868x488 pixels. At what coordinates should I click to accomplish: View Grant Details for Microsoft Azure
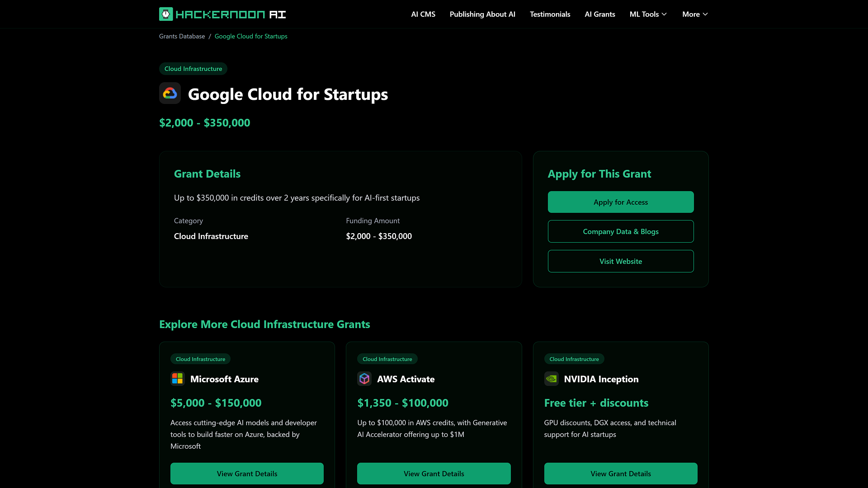coord(247,474)
